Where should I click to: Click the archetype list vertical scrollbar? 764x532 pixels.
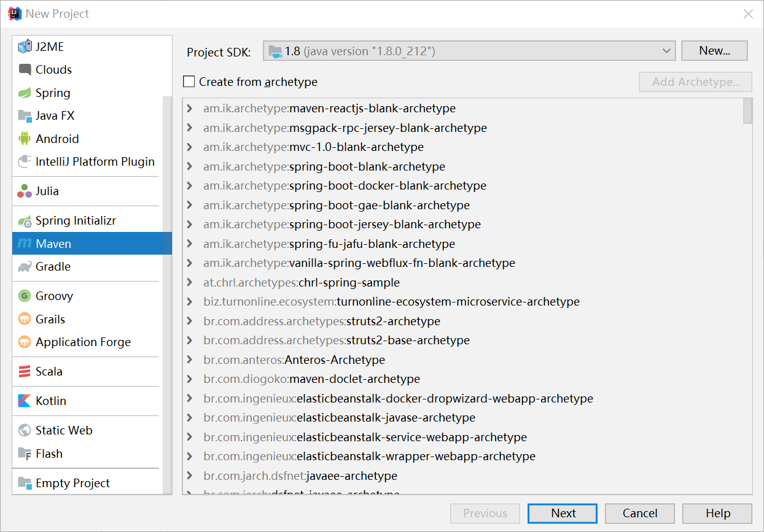(747, 111)
